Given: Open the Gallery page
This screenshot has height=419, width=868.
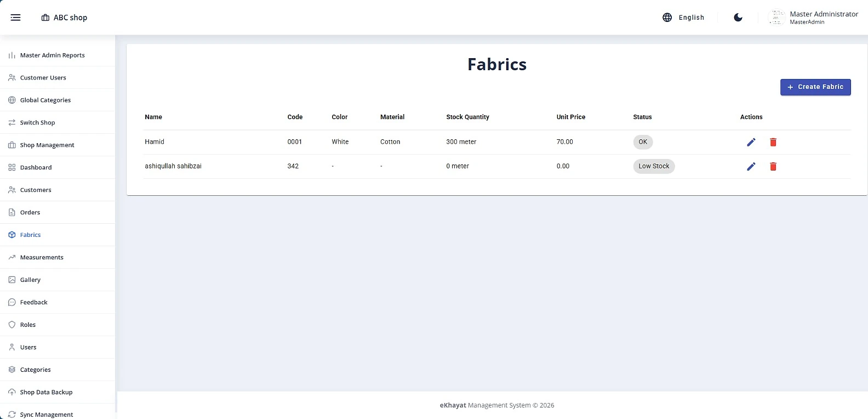Looking at the screenshot, I should (x=58, y=280).
